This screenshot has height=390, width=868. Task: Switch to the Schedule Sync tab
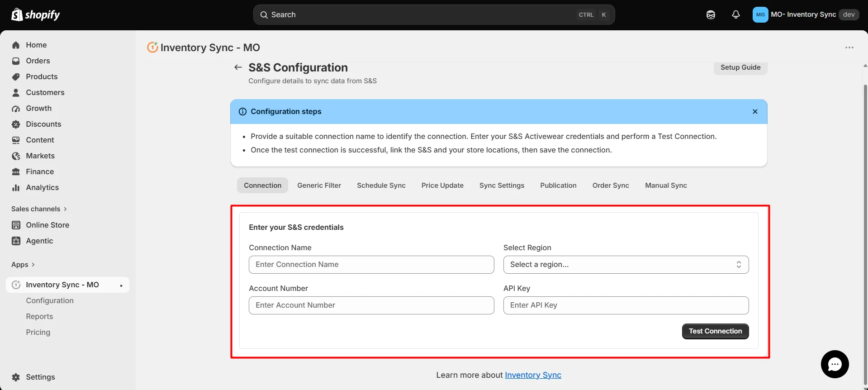click(381, 185)
